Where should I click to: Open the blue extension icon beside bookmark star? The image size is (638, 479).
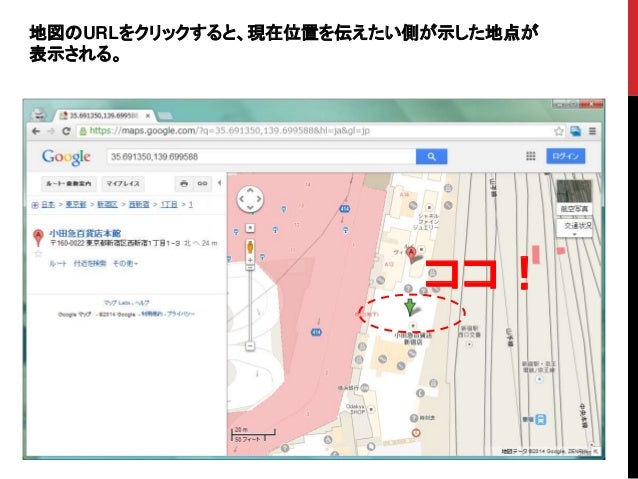click(x=575, y=131)
